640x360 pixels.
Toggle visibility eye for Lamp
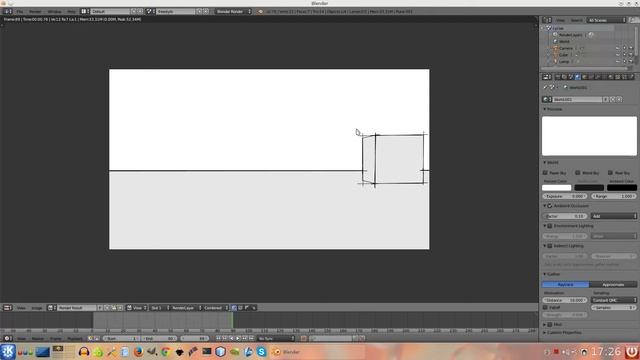[x=618, y=62]
